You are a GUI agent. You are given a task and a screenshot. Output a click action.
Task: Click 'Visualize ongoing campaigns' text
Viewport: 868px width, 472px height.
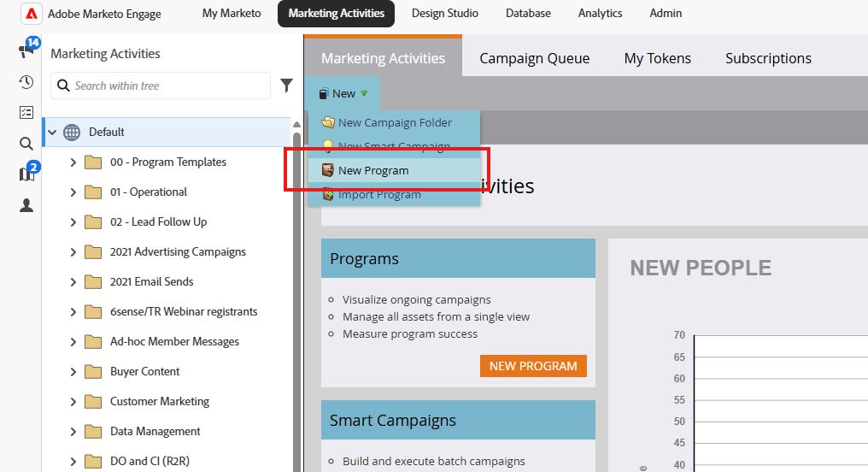[416, 300]
